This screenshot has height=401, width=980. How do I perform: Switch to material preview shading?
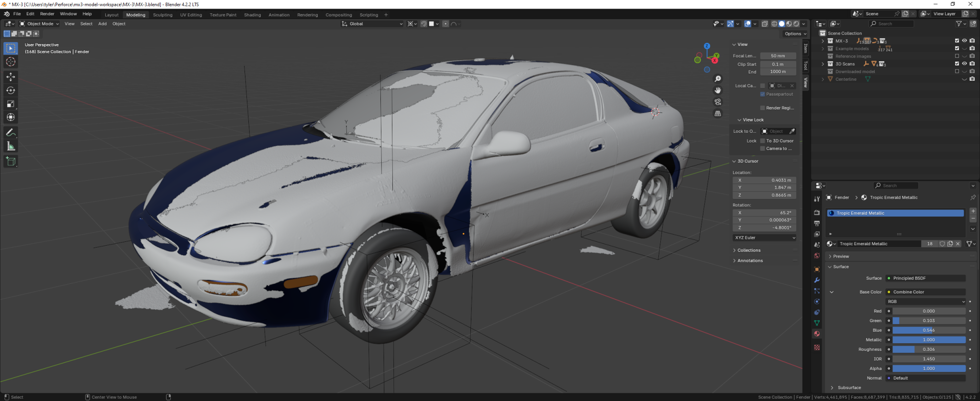pos(789,24)
